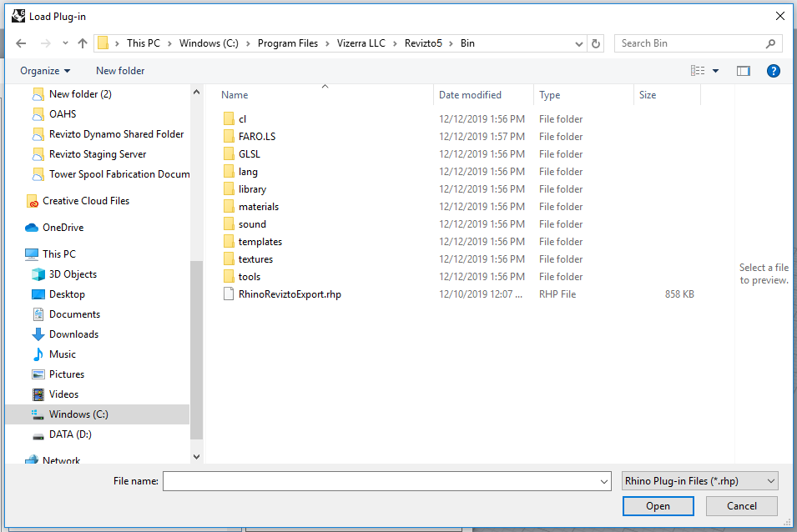Image resolution: width=797 pixels, height=532 pixels.
Task: Click the change view layout icon
Action: (698, 71)
